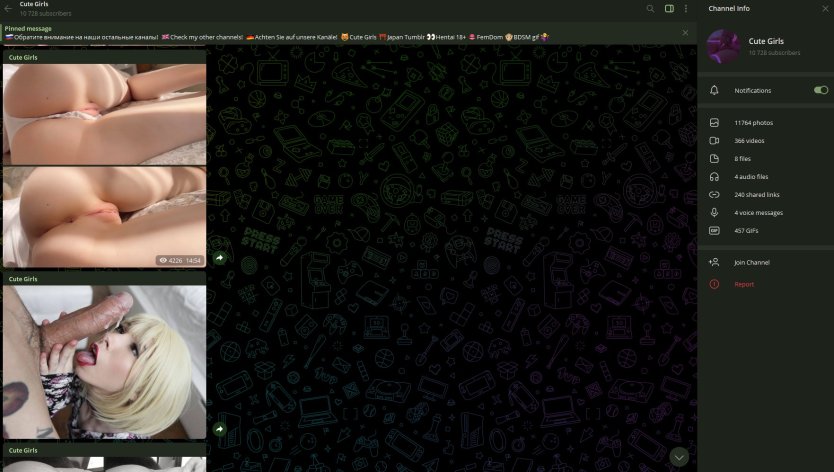Dismiss the pinned message bar
The image size is (834, 472).
pos(685,33)
